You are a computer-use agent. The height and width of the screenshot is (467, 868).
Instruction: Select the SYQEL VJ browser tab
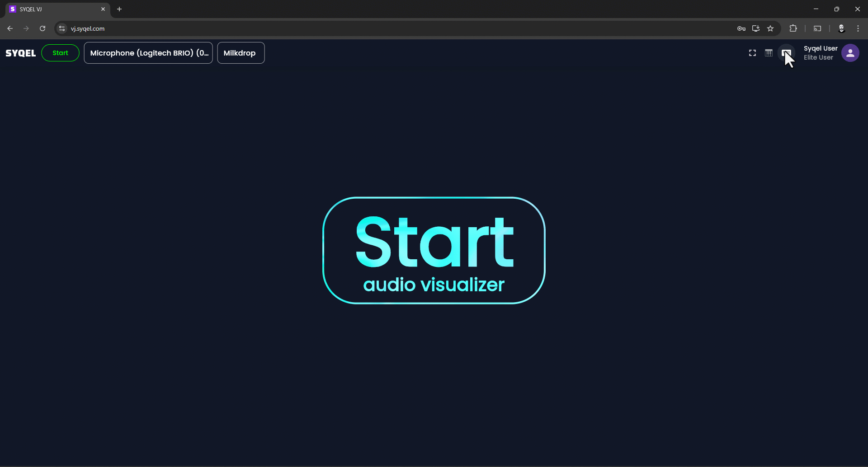pos(54,9)
